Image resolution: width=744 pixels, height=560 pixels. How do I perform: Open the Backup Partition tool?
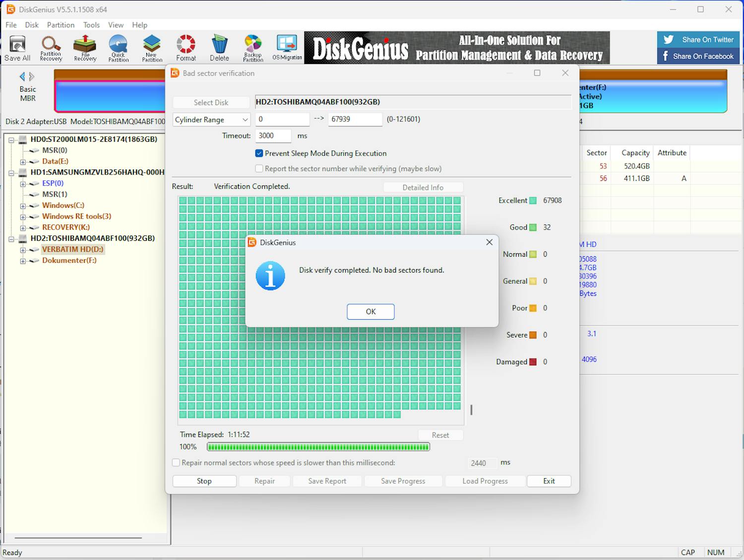pyautogui.click(x=253, y=48)
